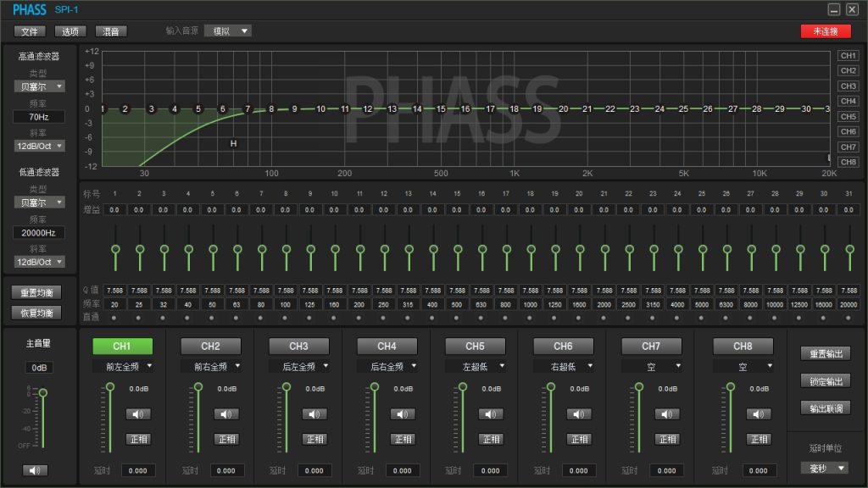
Task: Mute the CH3 output channel
Action: pos(314,413)
